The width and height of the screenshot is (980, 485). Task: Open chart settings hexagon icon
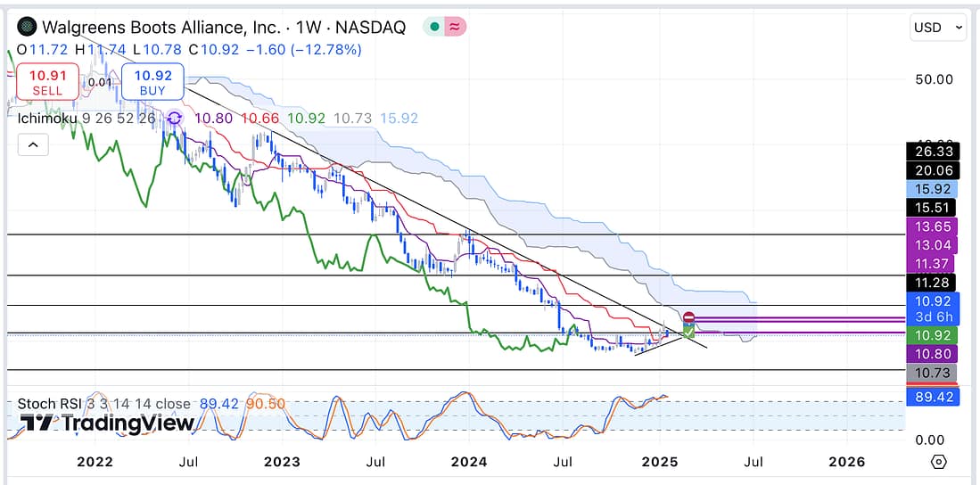938,462
